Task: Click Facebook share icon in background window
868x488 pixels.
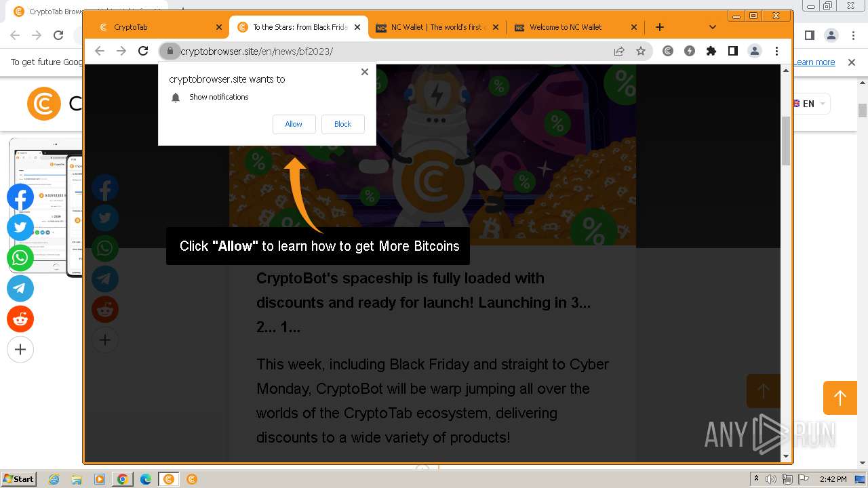Action: 20,197
